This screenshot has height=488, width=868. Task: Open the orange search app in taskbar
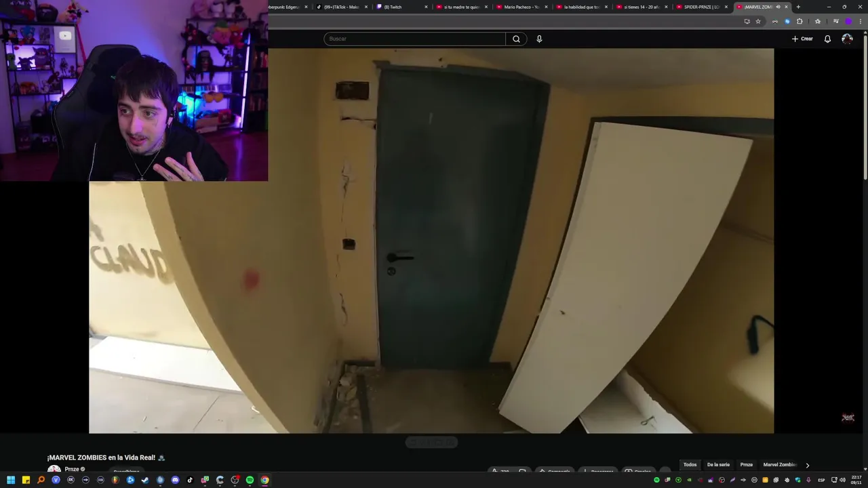[41, 480]
